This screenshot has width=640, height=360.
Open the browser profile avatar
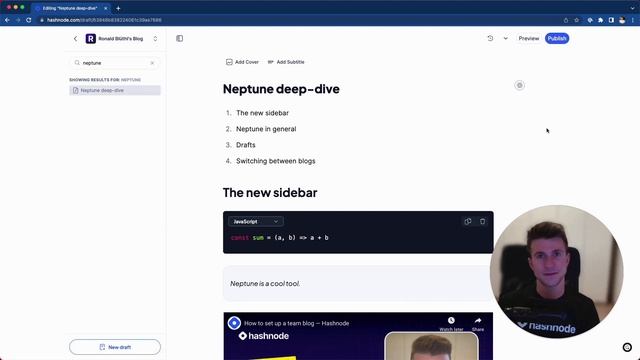point(622,20)
